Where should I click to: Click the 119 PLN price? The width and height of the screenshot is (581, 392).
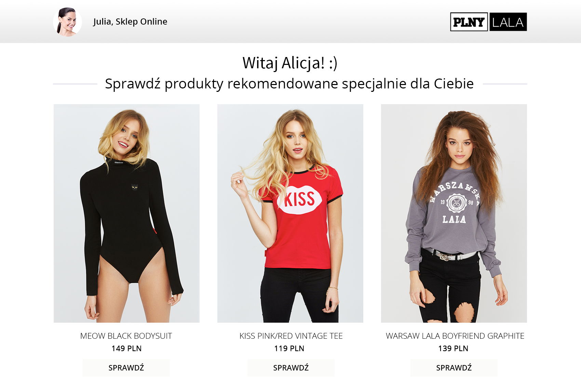point(289,349)
